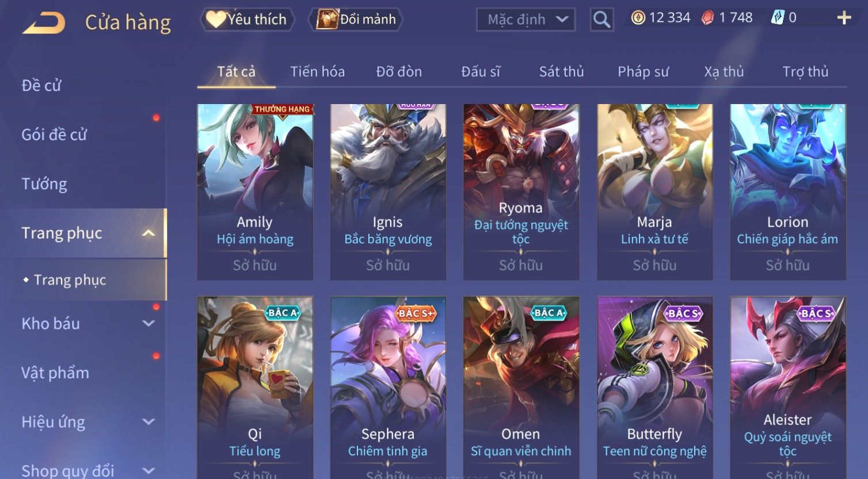Viewport: 868px width, 479px height.
Task: Click the gold coin balance icon
Action: pos(638,18)
